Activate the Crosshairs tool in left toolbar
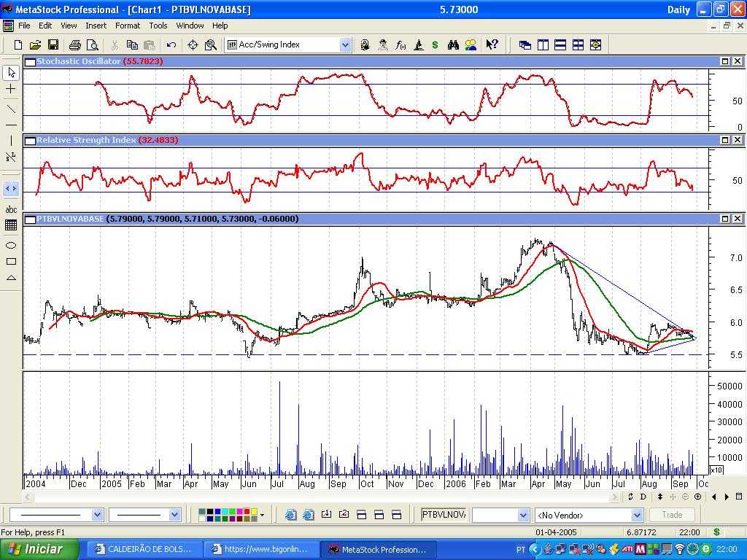The height and width of the screenshot is (560, 747). (11, 89)
